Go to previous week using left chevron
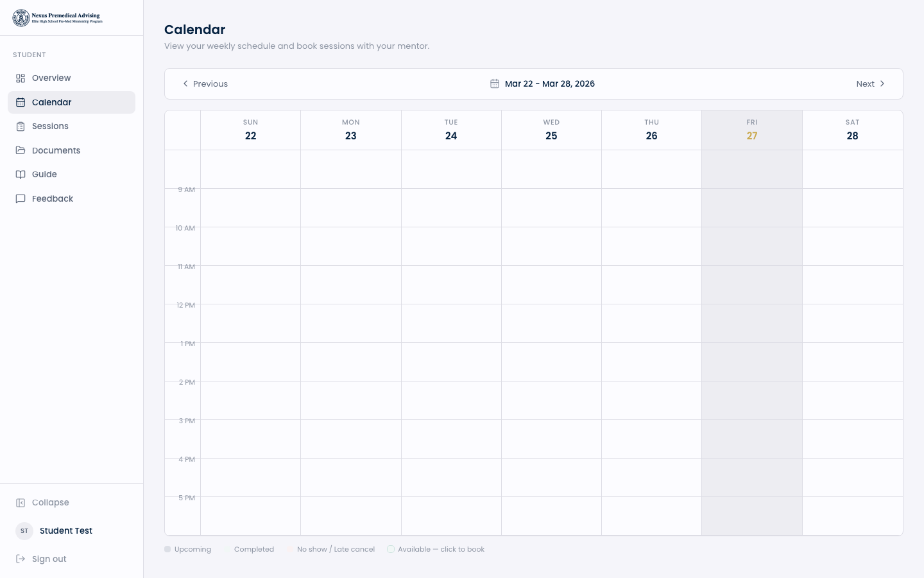The width and height of the screenshot is (924, 578). [x=185, y=84]
